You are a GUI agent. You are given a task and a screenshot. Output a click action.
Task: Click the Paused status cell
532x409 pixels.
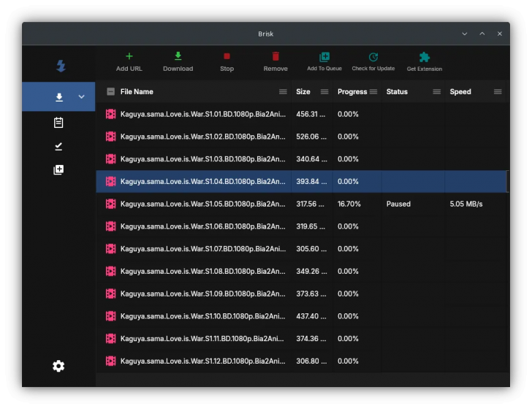point(398,204)
